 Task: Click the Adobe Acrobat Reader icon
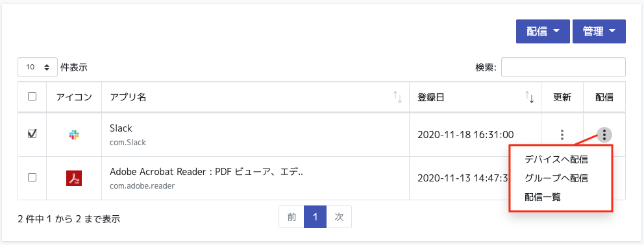(74, 178)
